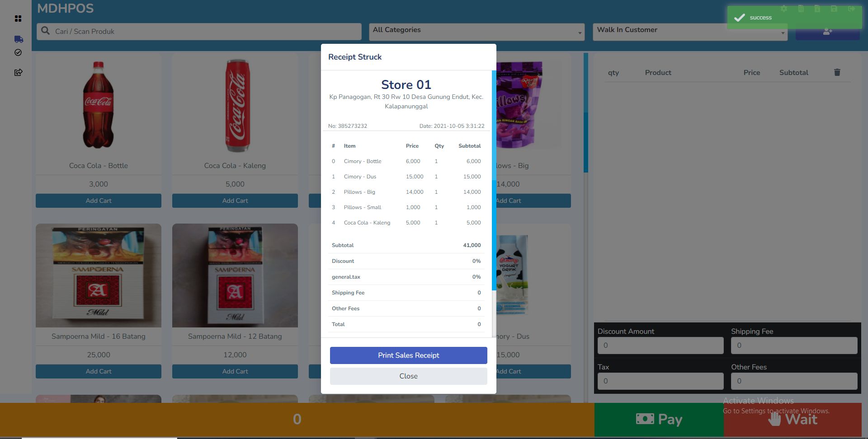Image resolution: width=868 pixels, height=439 pixels.
Task: Click the Product column header in cart
Action: point(658,73)
